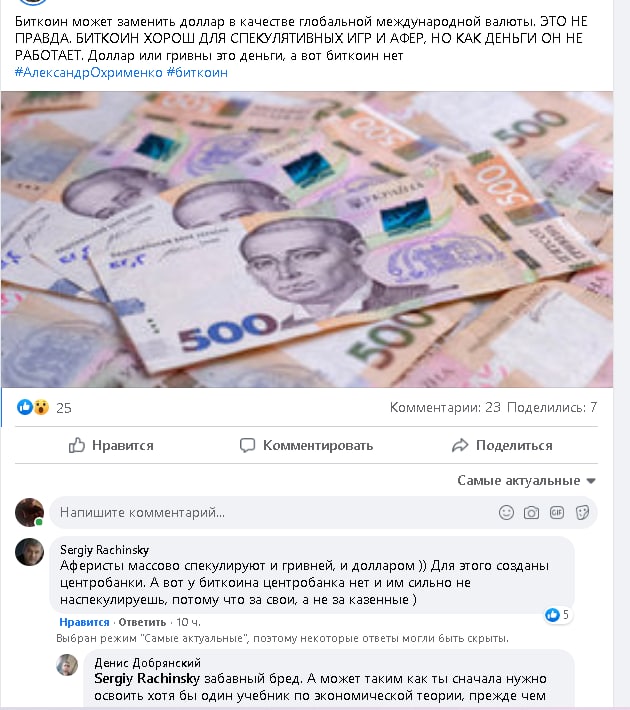Expand the Самые актуальные sort dropdown
The height and width of the screenshot is (710, 630).
[x=526, y=480]
